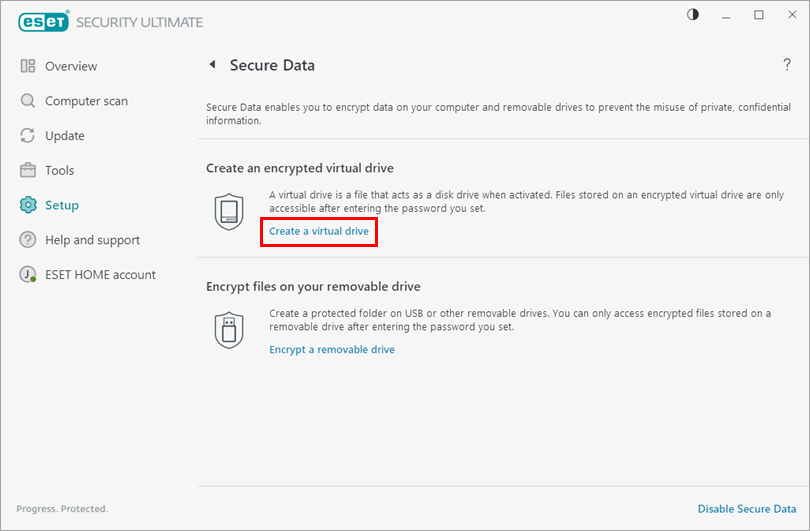Open the help question mark
This screenshot has height=531, width=810.
click(x=787, y=66)
